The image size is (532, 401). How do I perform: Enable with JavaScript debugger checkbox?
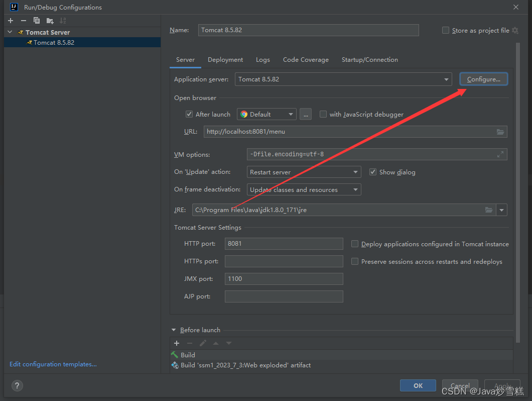tap(323, 114)
